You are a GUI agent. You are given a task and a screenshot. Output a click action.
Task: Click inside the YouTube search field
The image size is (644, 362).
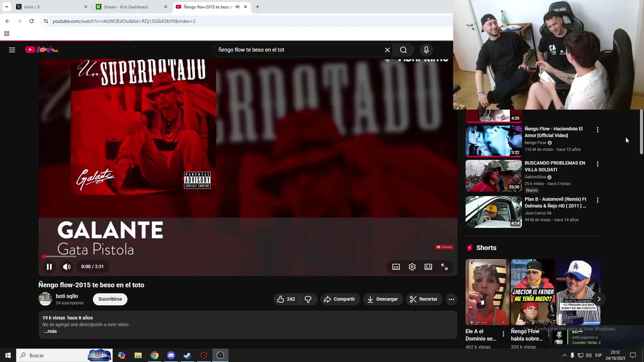299,50
